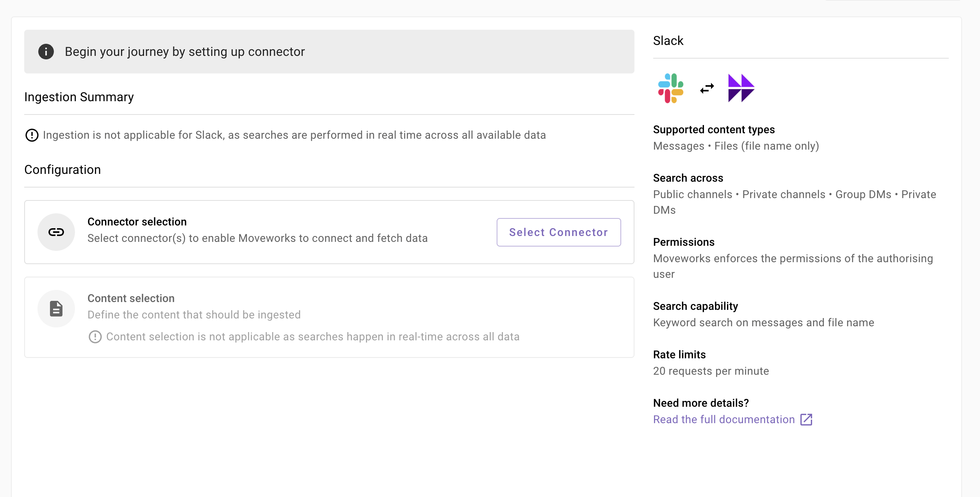
Task: Click the Supported content types heading
Action: click(714, 130)
